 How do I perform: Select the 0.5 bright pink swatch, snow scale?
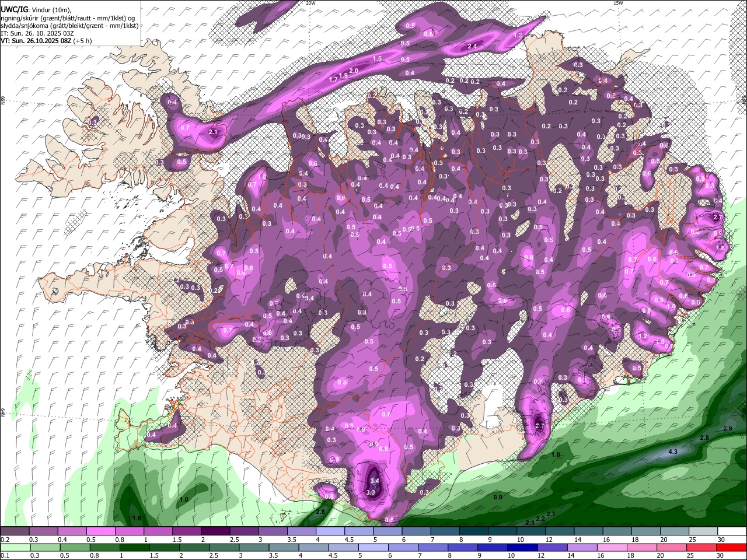(100, 531)
